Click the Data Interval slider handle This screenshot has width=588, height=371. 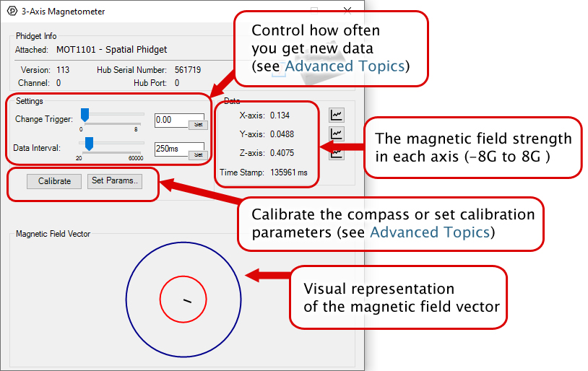coord(89,144)
